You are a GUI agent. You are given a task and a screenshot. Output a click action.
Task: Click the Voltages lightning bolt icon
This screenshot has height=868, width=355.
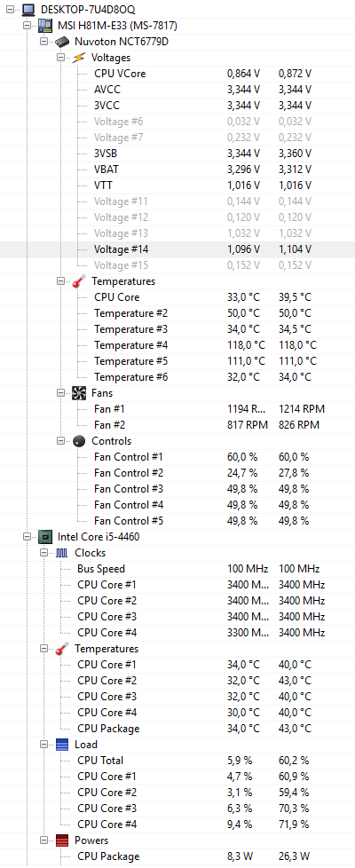tap(79, 58)
